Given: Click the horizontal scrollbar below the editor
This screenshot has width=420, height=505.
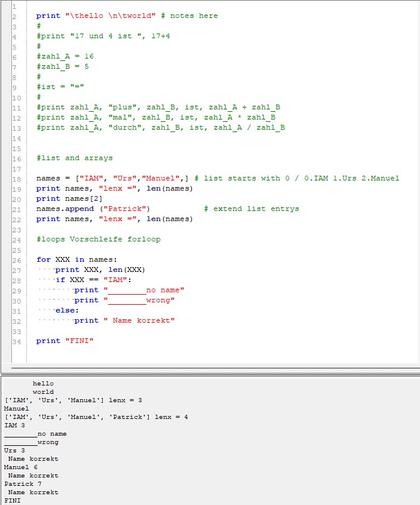Looking at the screenshot, I should pos(216,367).
